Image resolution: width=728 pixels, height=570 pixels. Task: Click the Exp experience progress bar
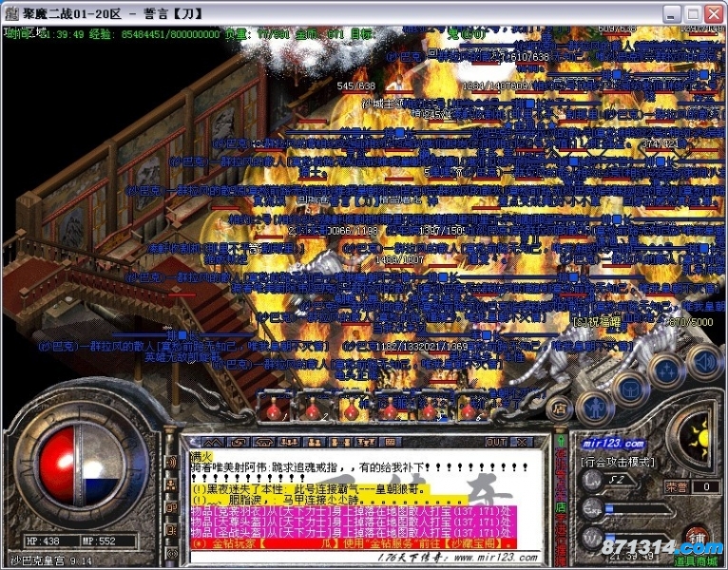tap(640, 509)
